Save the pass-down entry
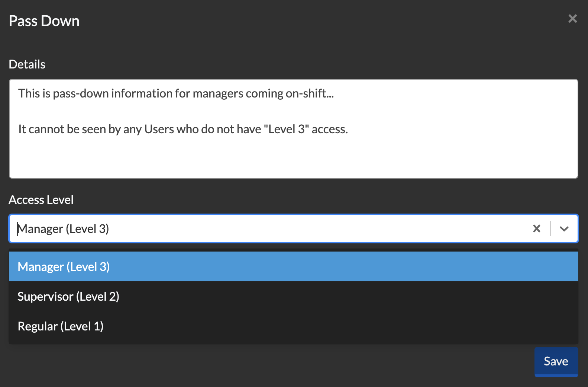 click(556, 361)
